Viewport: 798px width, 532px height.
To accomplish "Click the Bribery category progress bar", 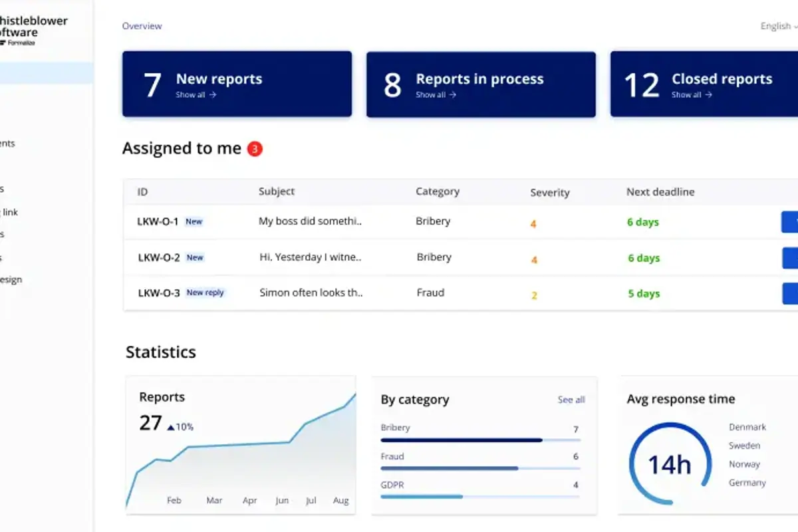I will [479, 440].
